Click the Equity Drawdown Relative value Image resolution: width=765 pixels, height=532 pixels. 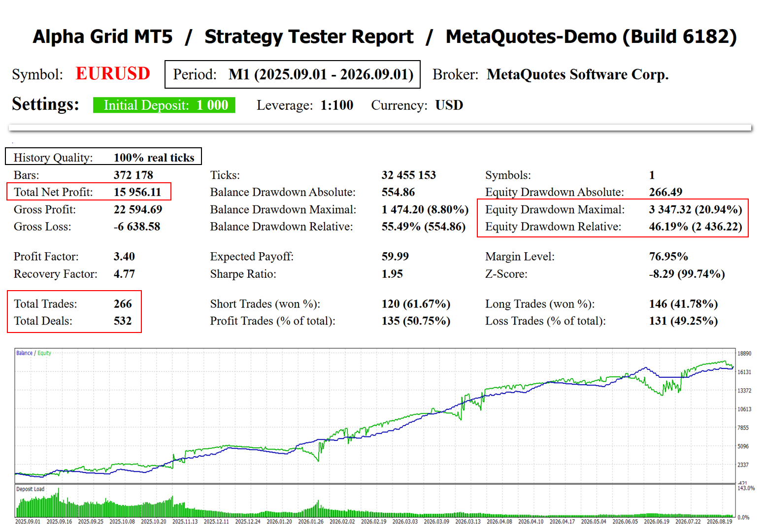pyautogui.click(x=696, y=227)
